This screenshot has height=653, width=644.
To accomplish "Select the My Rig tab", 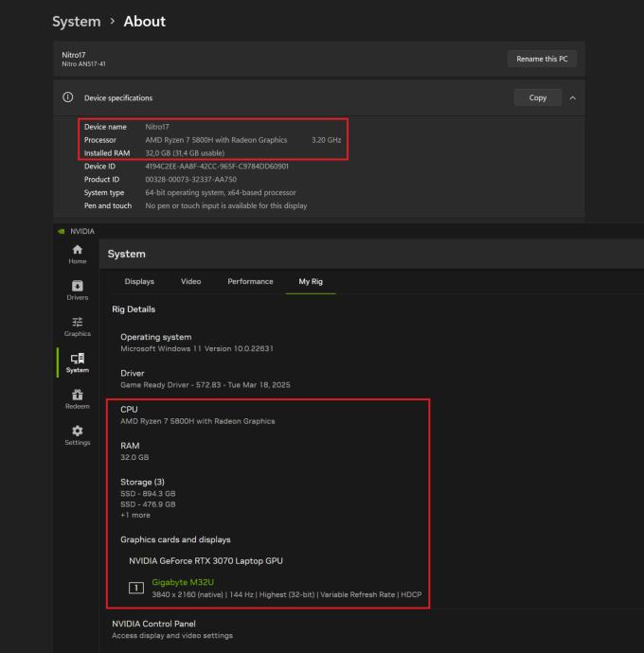I will coord(311,281).
